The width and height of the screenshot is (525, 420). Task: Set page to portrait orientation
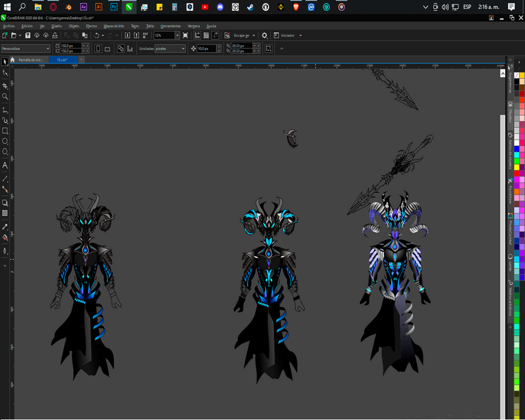click(x=98, y=49)
